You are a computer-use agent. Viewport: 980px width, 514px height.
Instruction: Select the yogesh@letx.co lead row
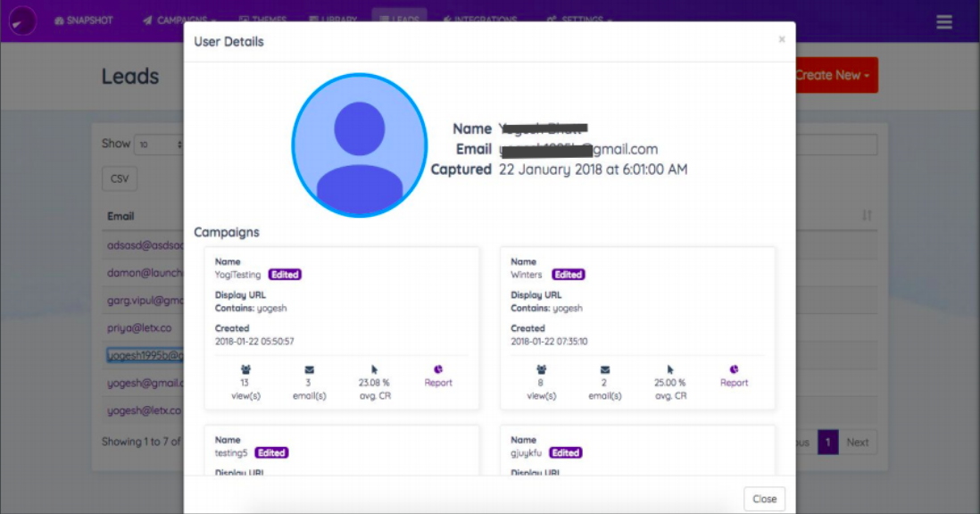pos(145,410)
